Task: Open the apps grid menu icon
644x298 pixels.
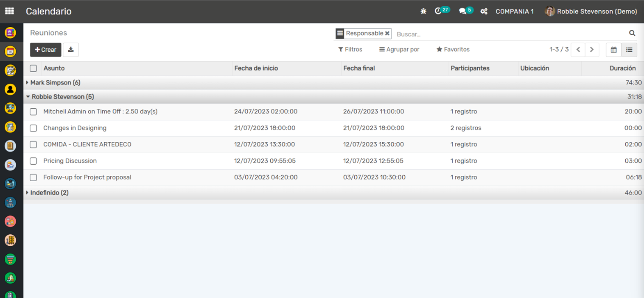Action: tap(9, 11)
